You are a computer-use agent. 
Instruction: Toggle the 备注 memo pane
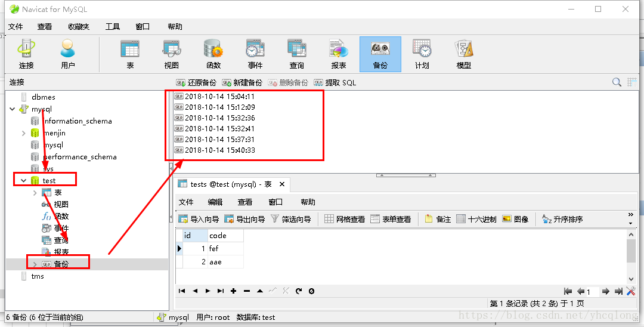pos(438,219)
